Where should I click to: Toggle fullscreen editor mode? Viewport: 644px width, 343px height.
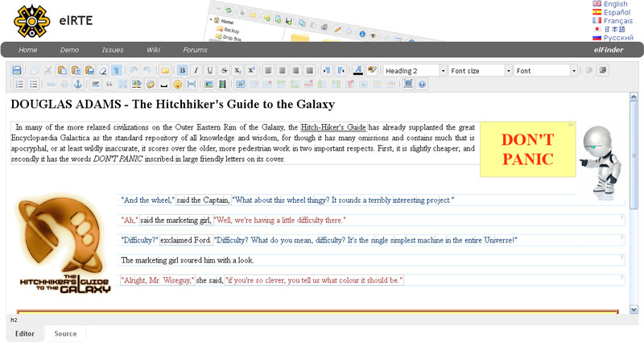point(408,85)
